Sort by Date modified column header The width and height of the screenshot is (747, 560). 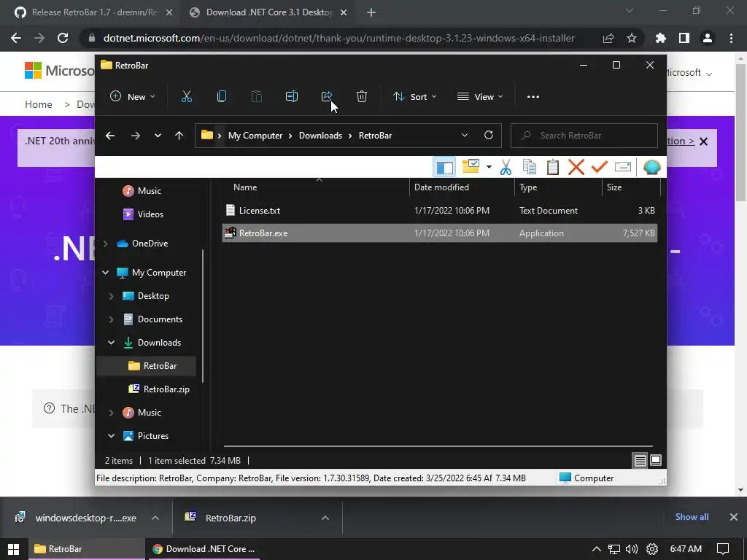[462, 187]
